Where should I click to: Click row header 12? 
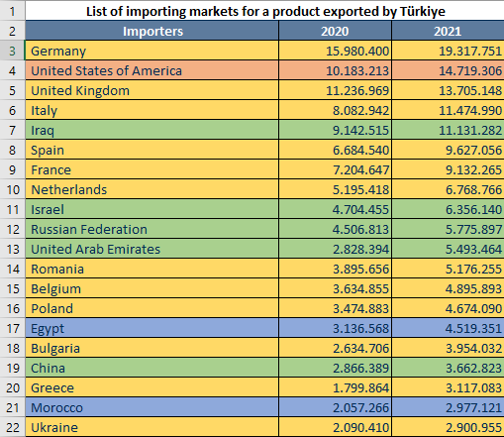(x=12, y=229)
